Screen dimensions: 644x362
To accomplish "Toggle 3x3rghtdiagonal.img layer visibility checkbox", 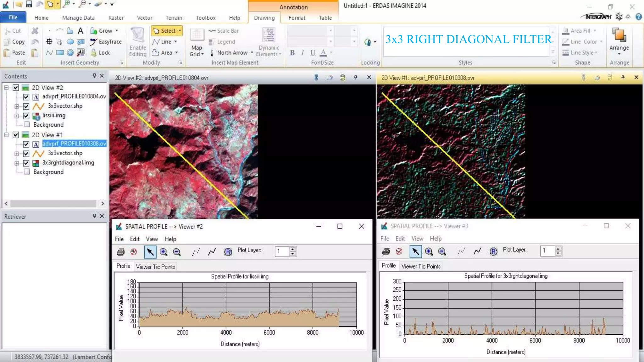I will [x=26, y=163].
